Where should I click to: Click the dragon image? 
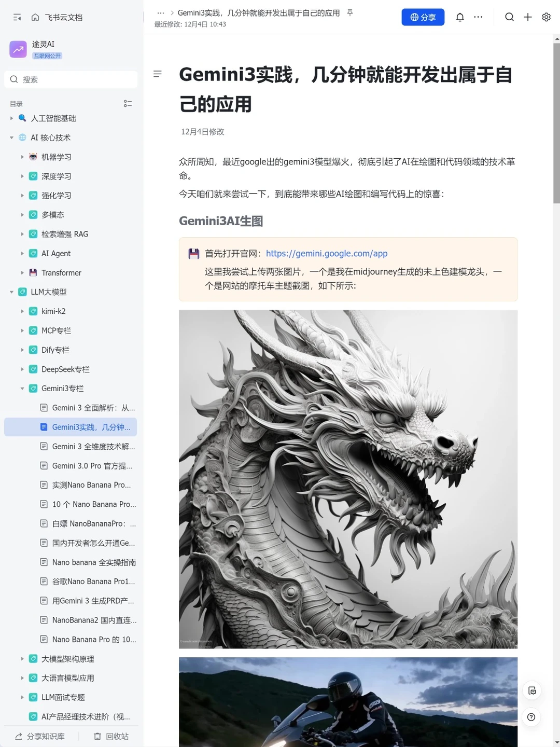click(x=348, y=479)
